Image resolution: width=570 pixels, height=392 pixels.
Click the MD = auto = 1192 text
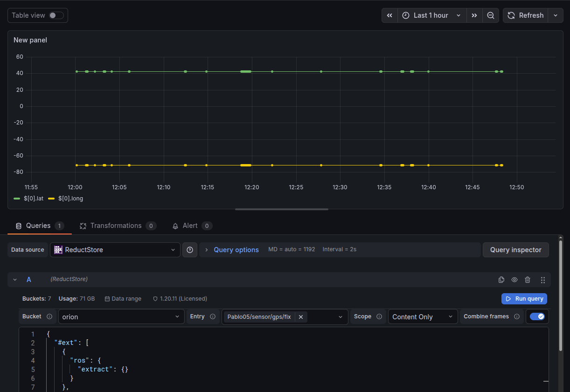[292, 250]
